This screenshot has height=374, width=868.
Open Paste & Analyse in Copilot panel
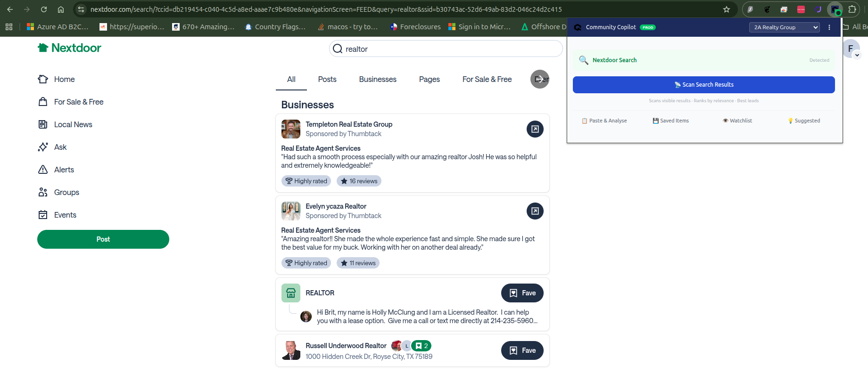[604, 121]
